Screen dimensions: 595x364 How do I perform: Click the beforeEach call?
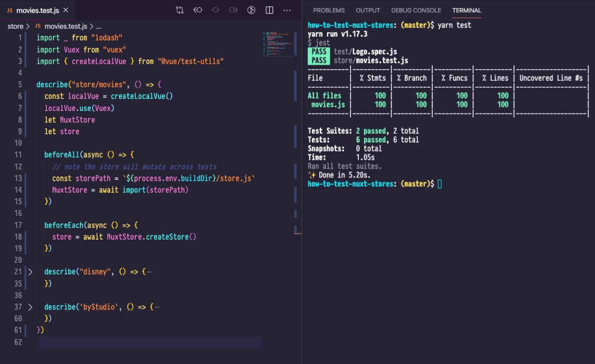[x=64, y=225]
